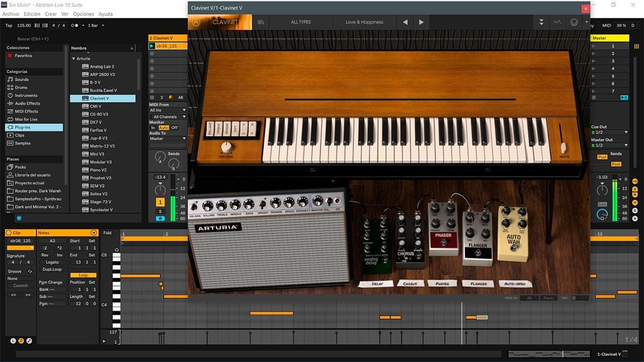Show the notes box view button
Screen dimensions: 644x362
click(21, 341)
